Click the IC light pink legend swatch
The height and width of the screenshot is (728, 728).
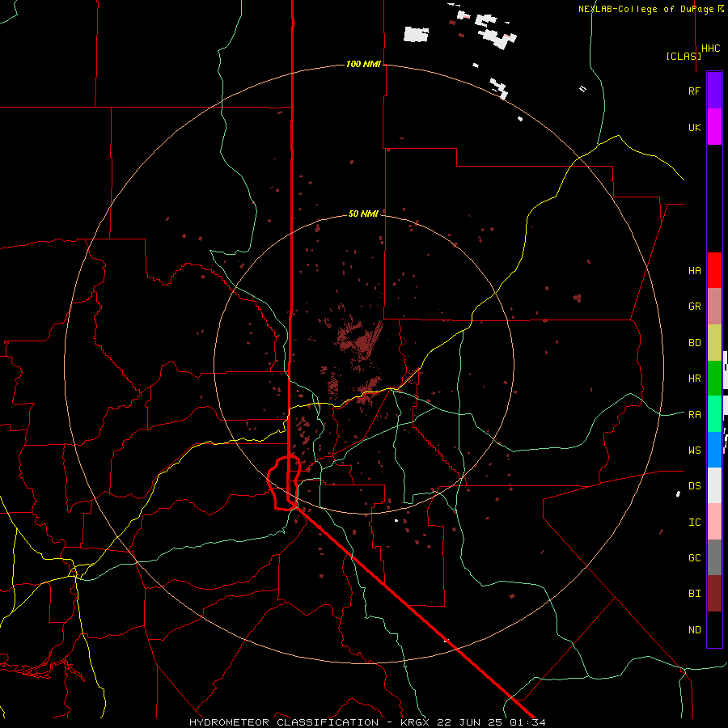coord(714,522)
